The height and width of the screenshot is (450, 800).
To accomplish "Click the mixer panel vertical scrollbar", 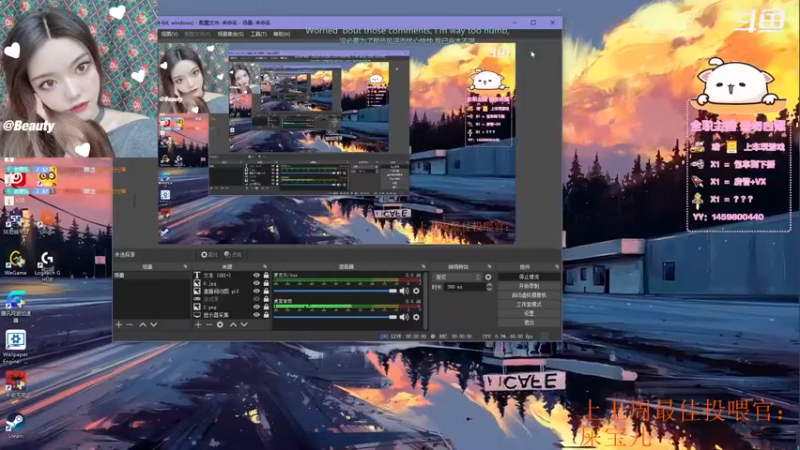I will pyautogui.click(x=426, y=301).
